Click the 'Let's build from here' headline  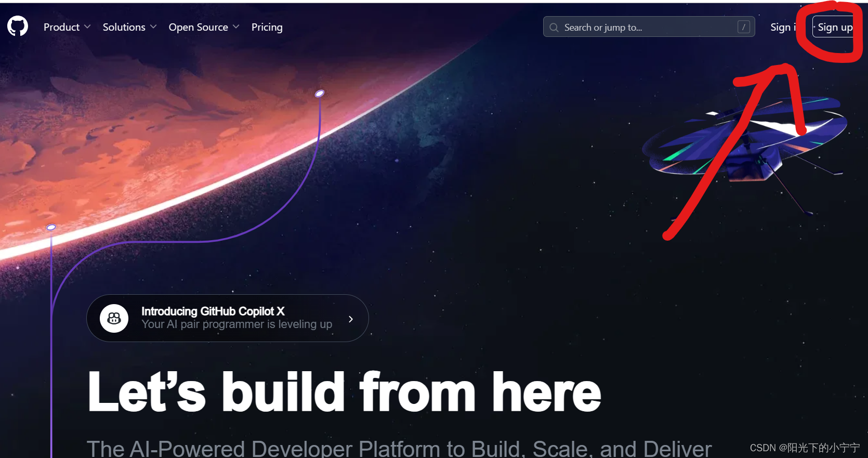pos(345,391)
